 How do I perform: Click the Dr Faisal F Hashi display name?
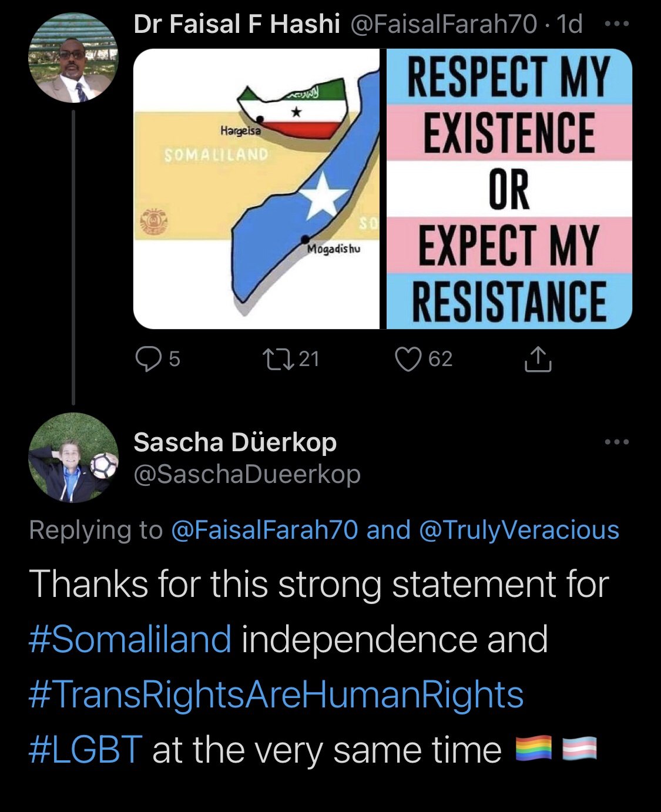pyautogui.click(x=237, y=24)
